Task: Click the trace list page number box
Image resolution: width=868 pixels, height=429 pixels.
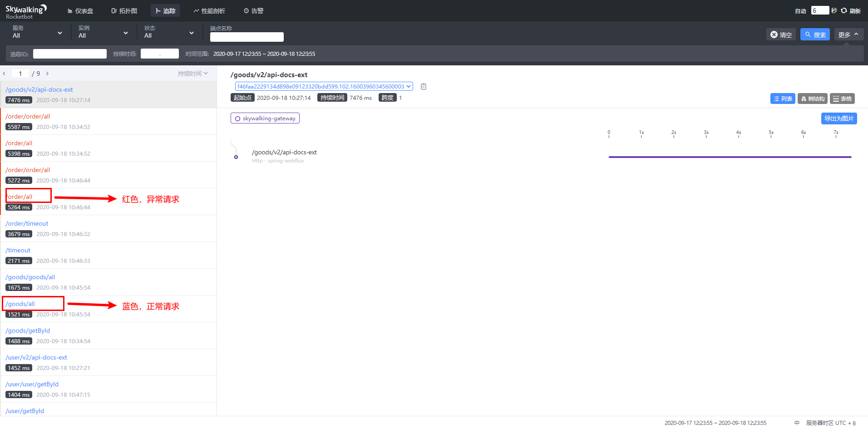Action: [x=20, y=74]
